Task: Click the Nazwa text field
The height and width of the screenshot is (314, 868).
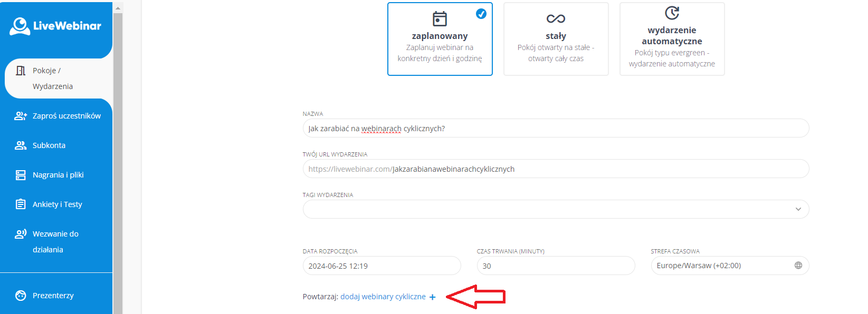Action: click(x=556, y=129)
